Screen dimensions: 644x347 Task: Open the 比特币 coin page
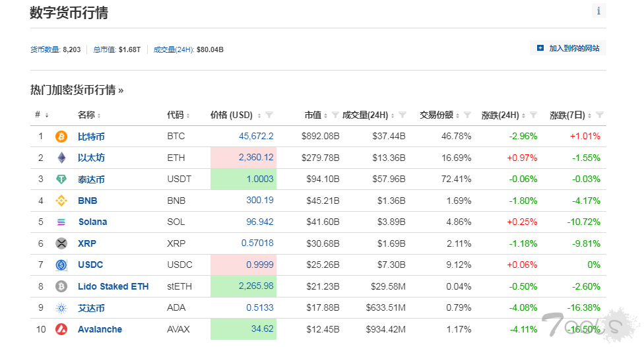point(91,137)
